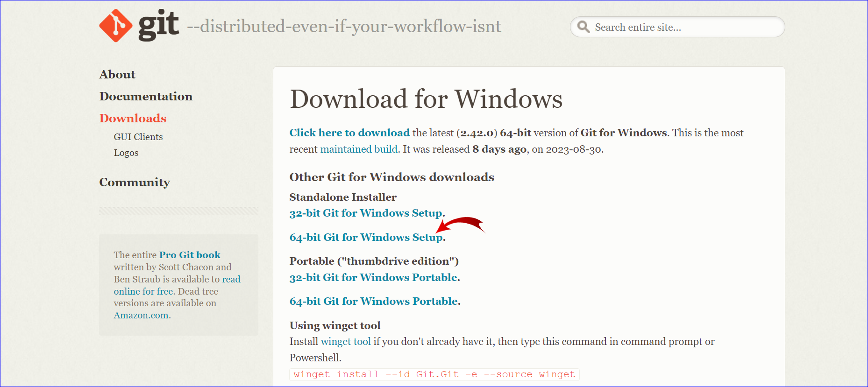
Task: Open the Community section
Action: 135,183
